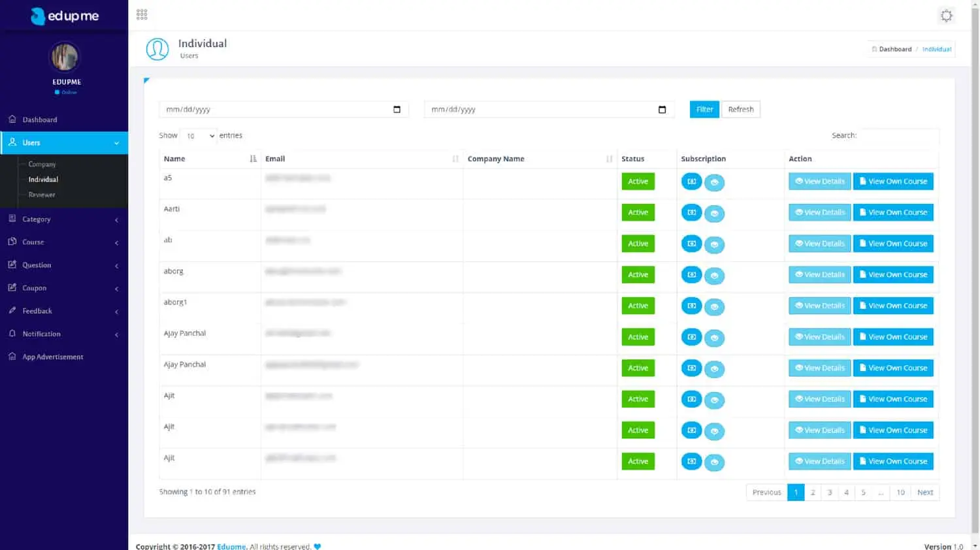Viewport: 980px width, 550px height.
Task: Click View Own Course for user ab
Action: 893,243
